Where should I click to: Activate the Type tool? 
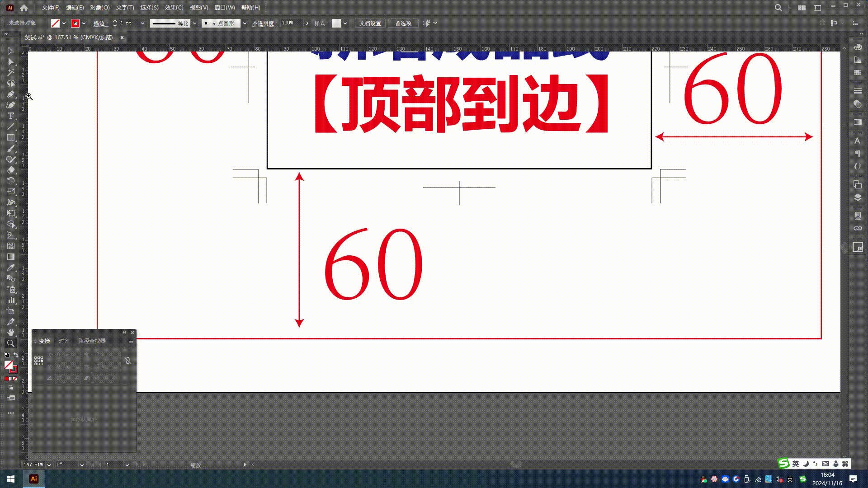click(x=11, y=115)
